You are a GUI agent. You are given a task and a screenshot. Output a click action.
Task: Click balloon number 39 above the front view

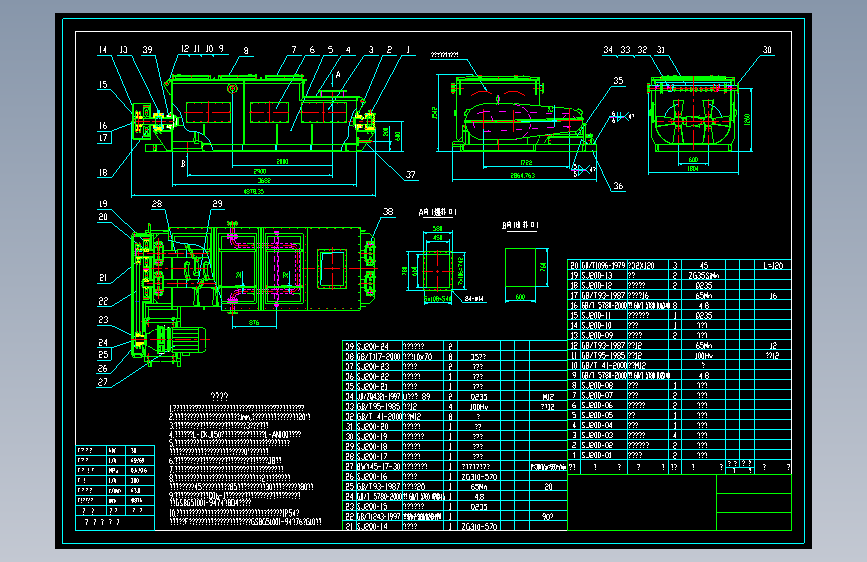(147, 49)
